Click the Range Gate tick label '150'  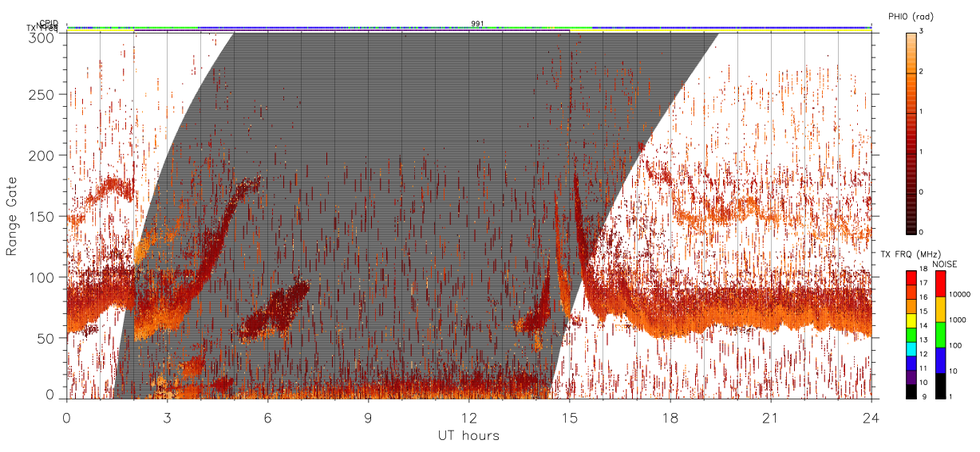point(43,217)
